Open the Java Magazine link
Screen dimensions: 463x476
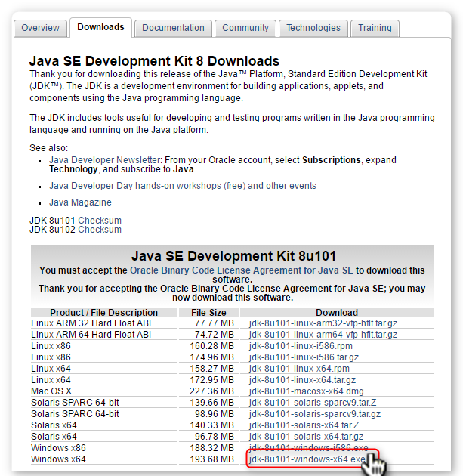pyautogui.click(x=80, y=202)
